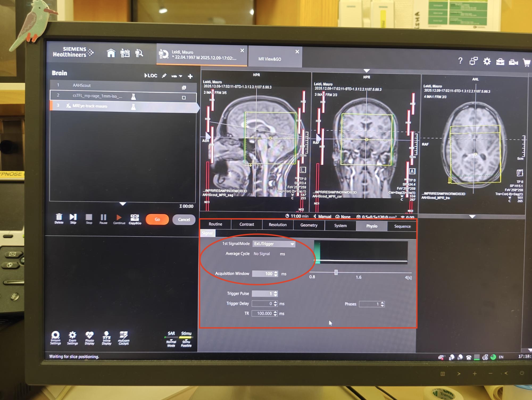
Task: Toggle the LOC localizer button
Action: [151, 76]
